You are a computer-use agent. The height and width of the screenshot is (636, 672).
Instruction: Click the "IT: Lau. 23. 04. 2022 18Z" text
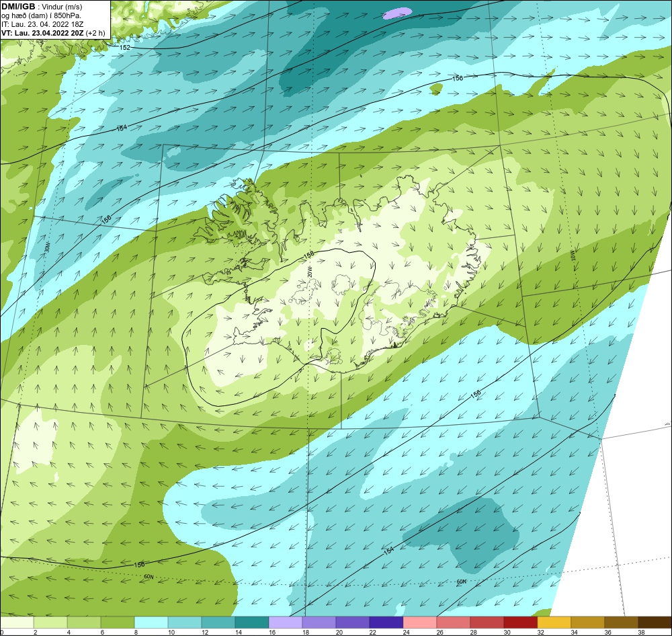pyautogui.click(x=42, y=24)
